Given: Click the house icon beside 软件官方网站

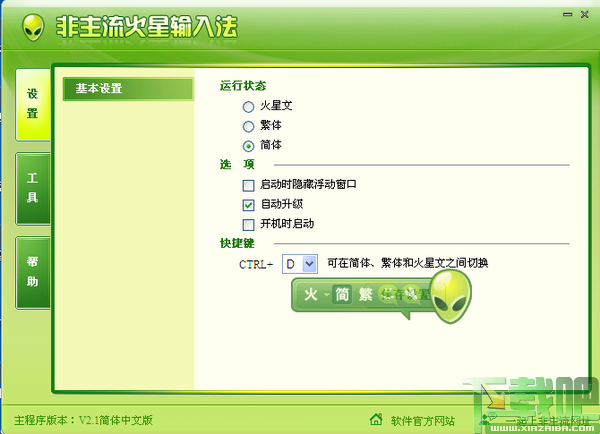Looking at the screenshot, I should (x=376, y=419).
